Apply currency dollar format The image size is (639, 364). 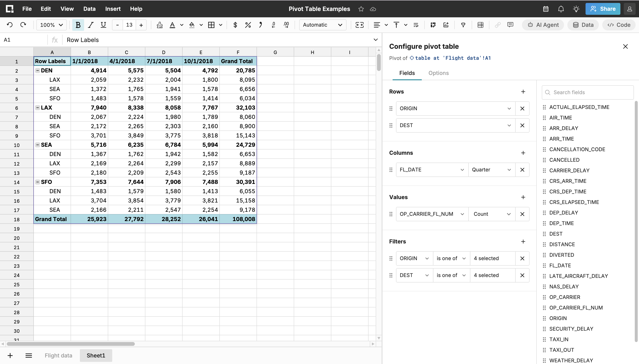coord(235,25)
